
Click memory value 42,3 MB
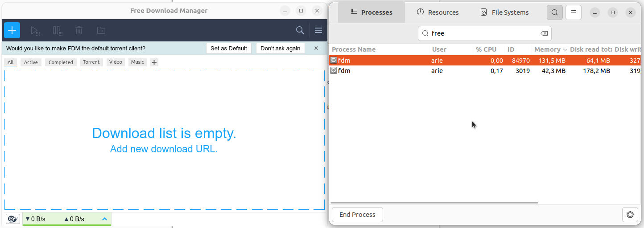coord(554,71)
